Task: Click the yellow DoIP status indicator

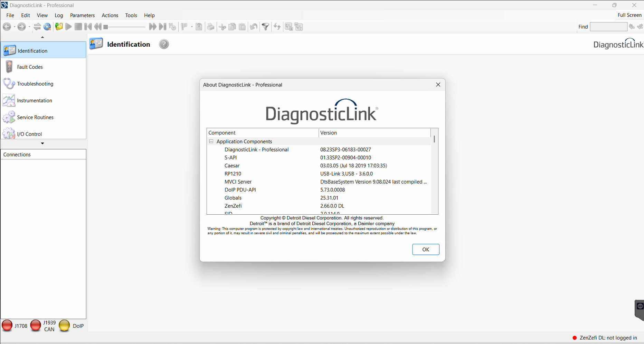Action: tap(64, 325)
